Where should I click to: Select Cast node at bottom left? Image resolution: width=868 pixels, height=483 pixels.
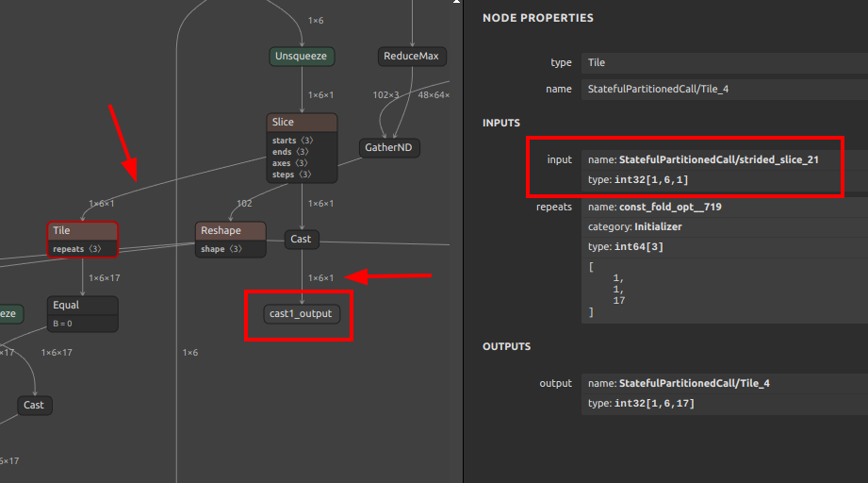[34, 405]
